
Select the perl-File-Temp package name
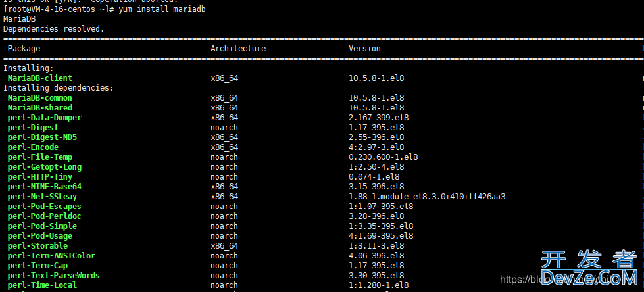click(x=40, y=157)
